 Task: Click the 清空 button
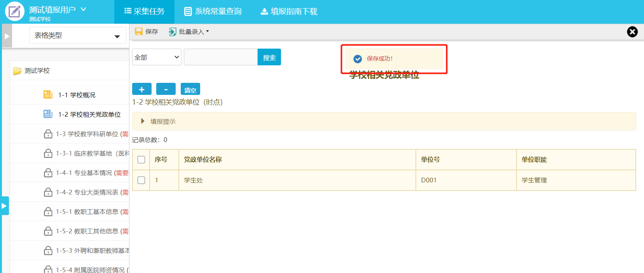pyautogui.click(x=190, y=89)
